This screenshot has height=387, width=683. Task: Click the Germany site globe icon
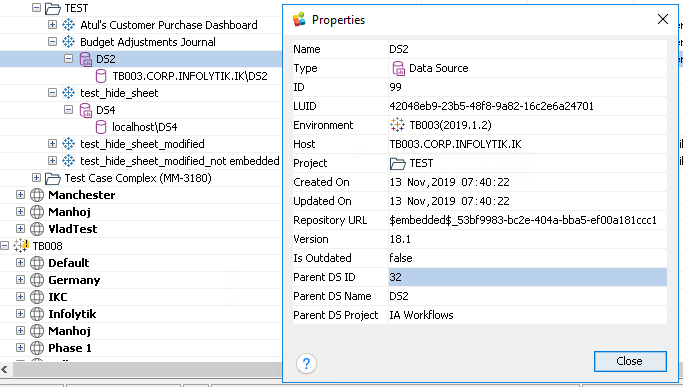pyautogui.click(x=37, y=280)
